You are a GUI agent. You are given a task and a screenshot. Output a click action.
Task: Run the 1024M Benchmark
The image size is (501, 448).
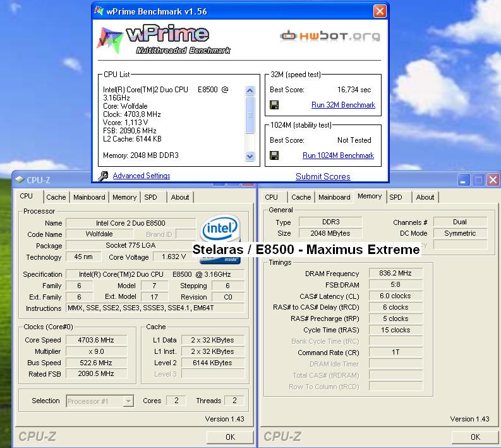click(x=338, y=155)
